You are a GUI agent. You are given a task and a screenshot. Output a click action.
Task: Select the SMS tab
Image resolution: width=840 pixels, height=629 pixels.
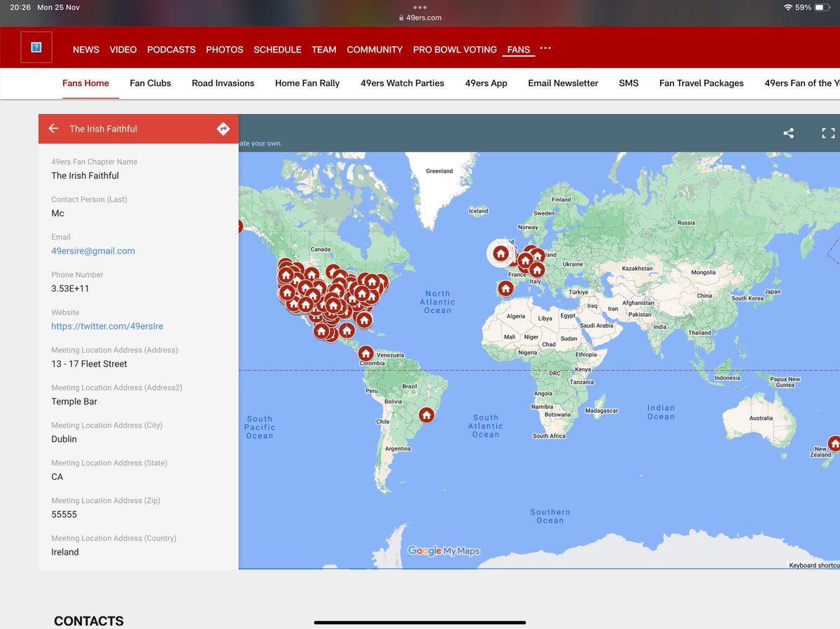click(x=629, y=83)
